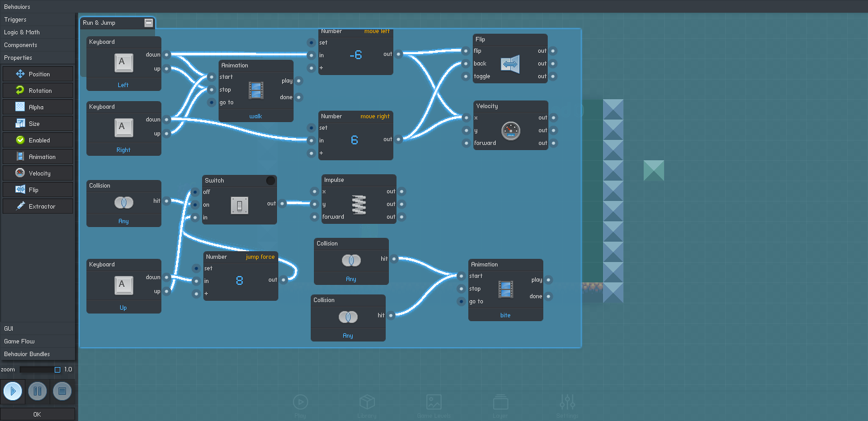Screen dimensions: 868x421
Task: Open Game Levels in the bottom toolbar
Action: [x=434, y=406]
